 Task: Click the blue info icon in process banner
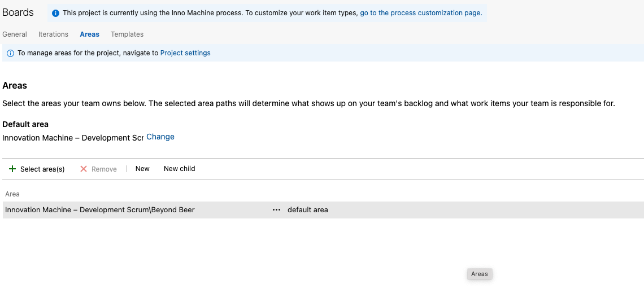[x=55, y=13]
